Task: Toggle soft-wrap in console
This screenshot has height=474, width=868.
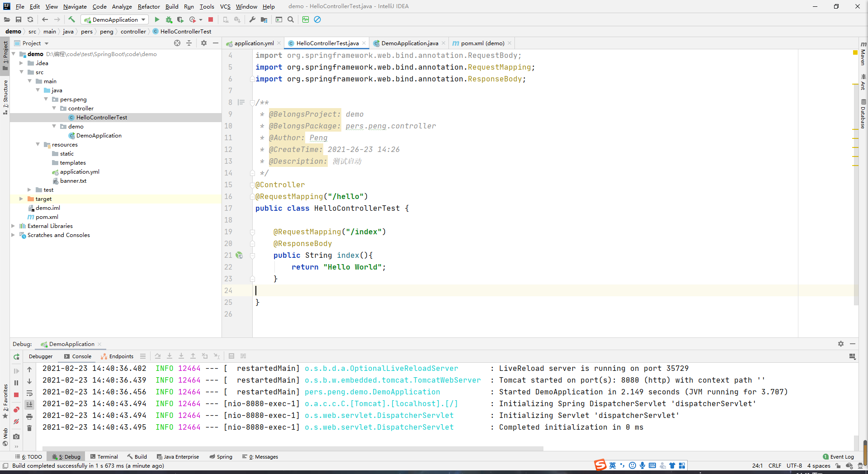Action: [29, 393]
